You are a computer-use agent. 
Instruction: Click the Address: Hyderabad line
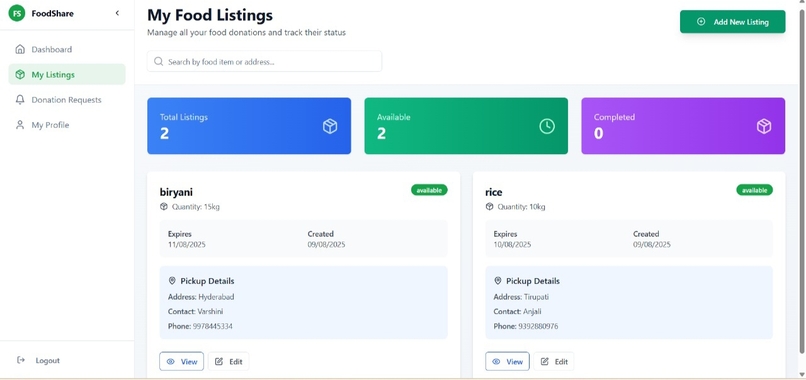[x=201, y=297]
